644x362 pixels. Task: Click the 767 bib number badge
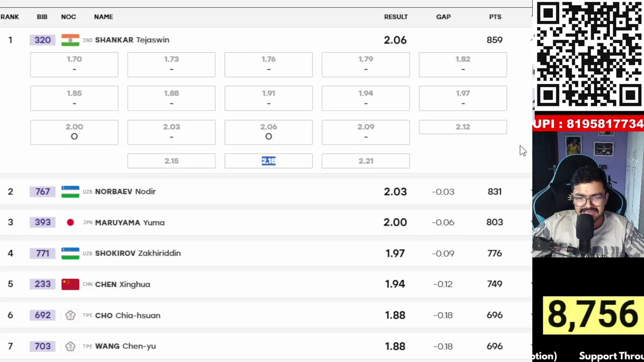[42, 192]
